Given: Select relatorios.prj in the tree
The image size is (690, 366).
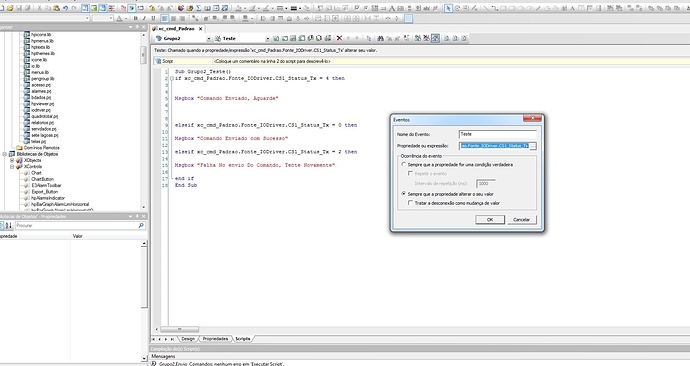Looking at the screenshot, I should (42, 123).
